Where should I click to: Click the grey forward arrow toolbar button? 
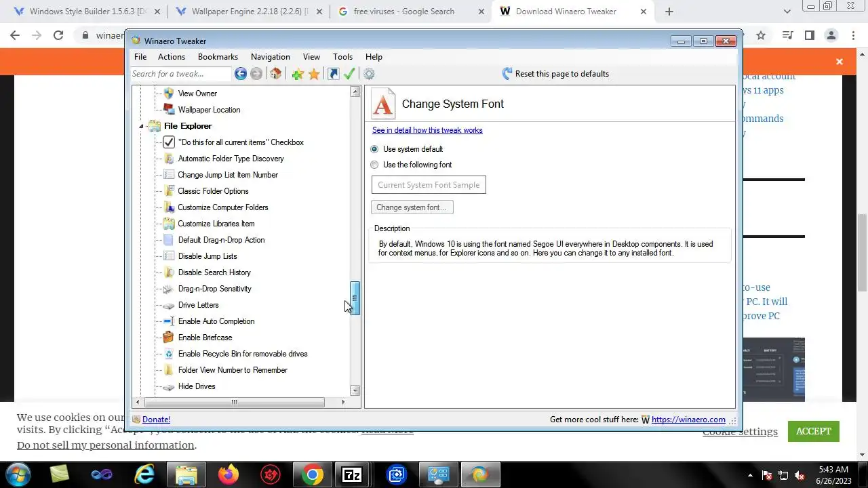(256, 74)
